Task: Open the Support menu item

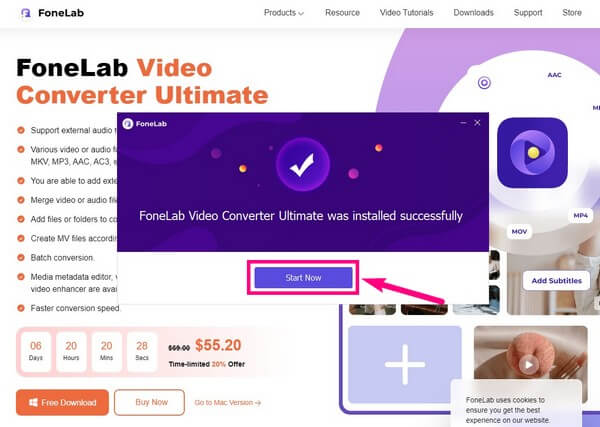Action: click(x=528, y=13)
